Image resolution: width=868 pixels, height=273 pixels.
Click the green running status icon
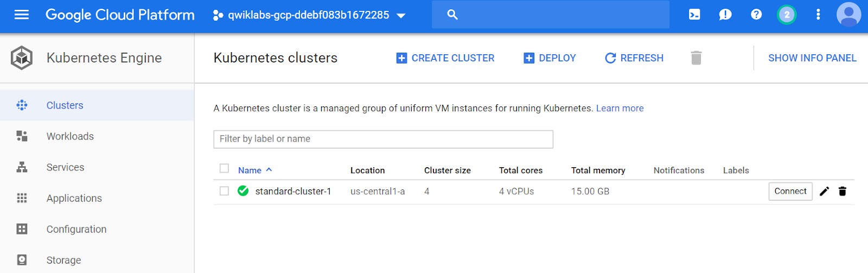(x=243, y=191)
